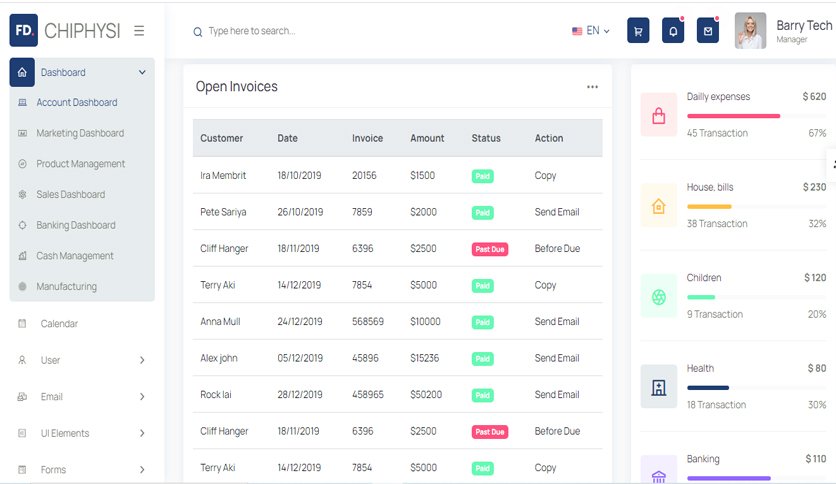
Task: Click the User sidebar icon
Action: click(22, 360)
